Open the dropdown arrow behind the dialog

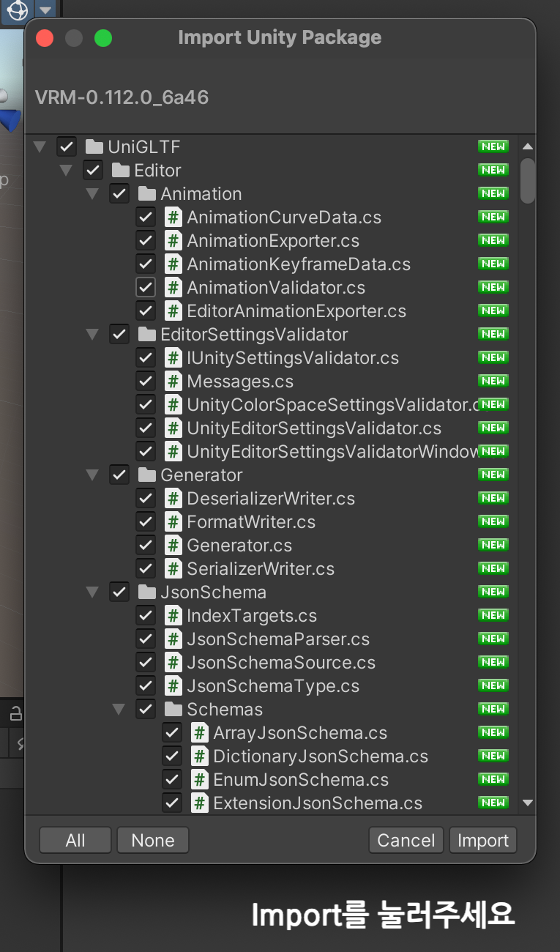click(x=46, y=10)
